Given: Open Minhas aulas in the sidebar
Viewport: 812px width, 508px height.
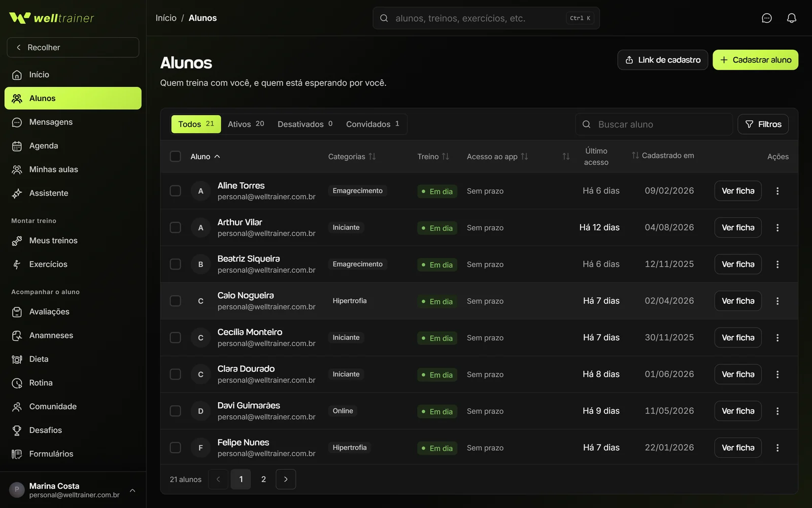Looking at the screenshot, I should [73, 169].
